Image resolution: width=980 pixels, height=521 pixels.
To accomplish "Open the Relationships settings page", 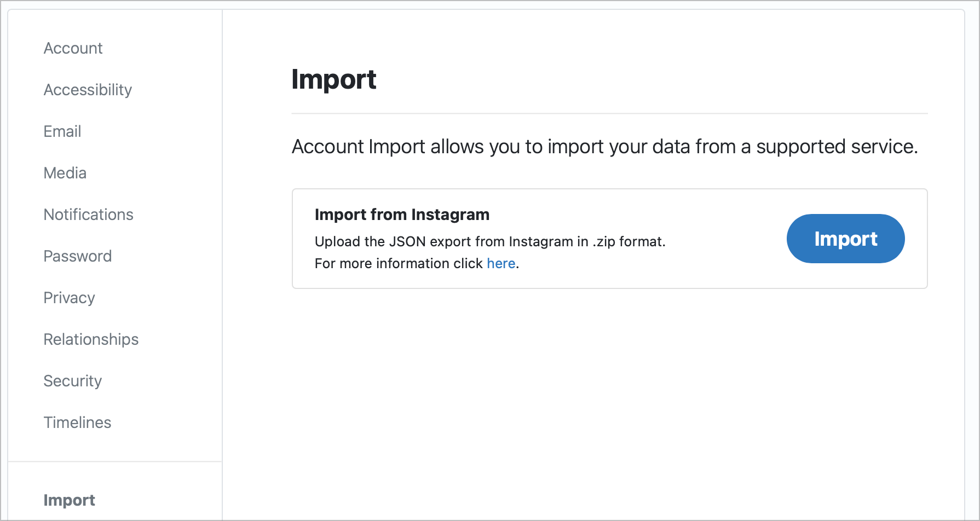I will [x=91, y=339].
